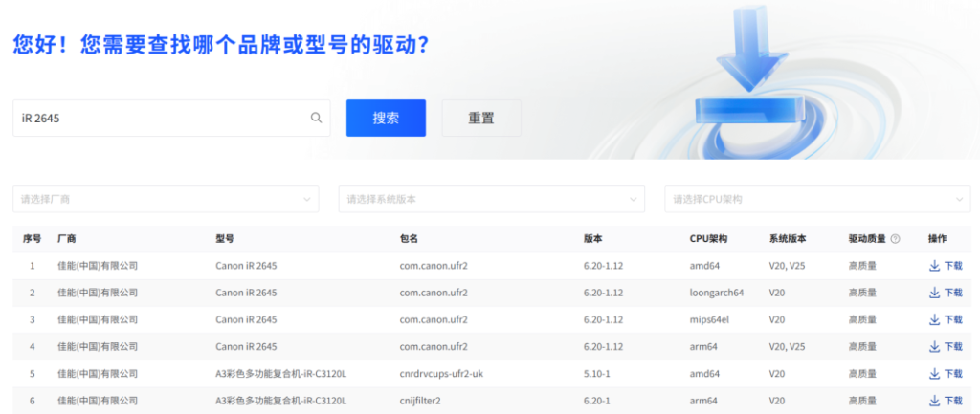980x414 pixels.
Task: Click the CPU架构 column header
Action: pyautogui.click(x=708, y=239)
